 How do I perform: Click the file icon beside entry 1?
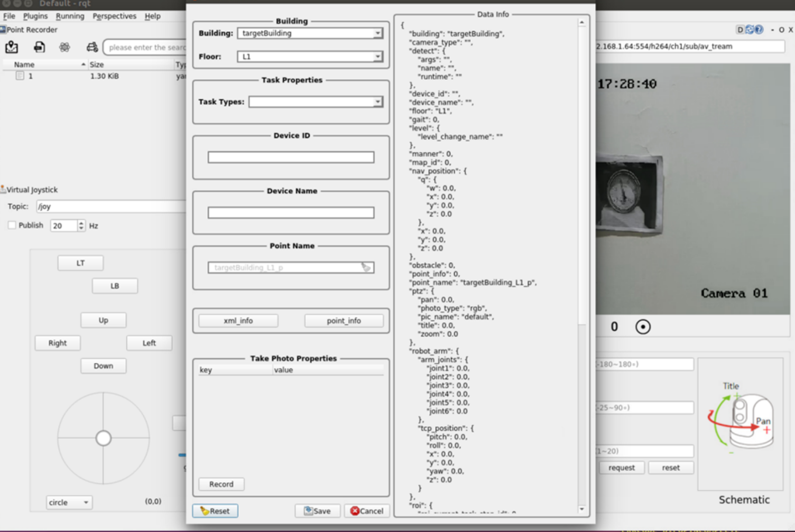coord(20,76)
